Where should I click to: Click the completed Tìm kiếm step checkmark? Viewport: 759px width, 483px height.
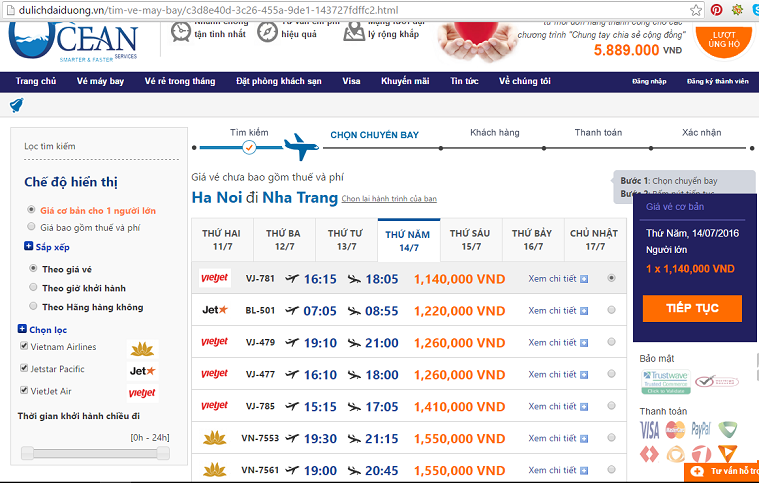click(x=249, y=147)
